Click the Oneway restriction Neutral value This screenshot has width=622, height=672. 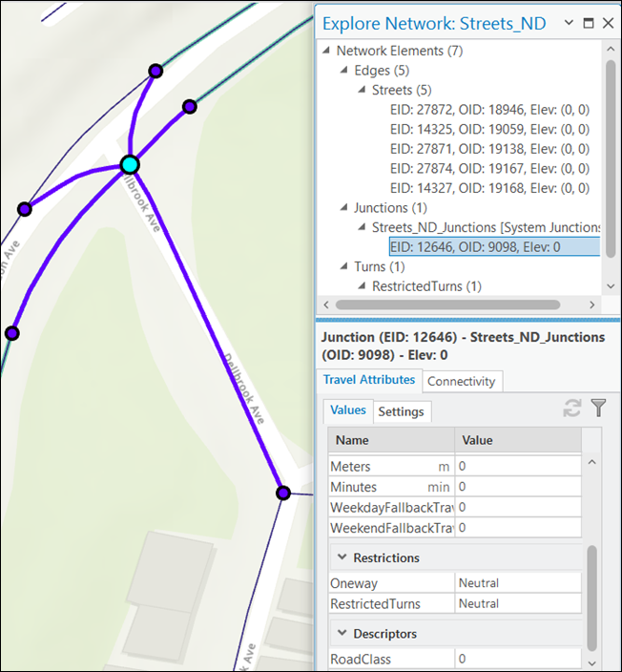click(518, 582)
